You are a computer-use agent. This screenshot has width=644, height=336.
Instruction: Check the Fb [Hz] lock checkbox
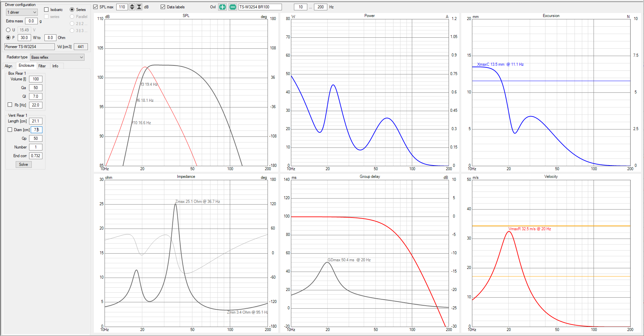click(10, 105)
